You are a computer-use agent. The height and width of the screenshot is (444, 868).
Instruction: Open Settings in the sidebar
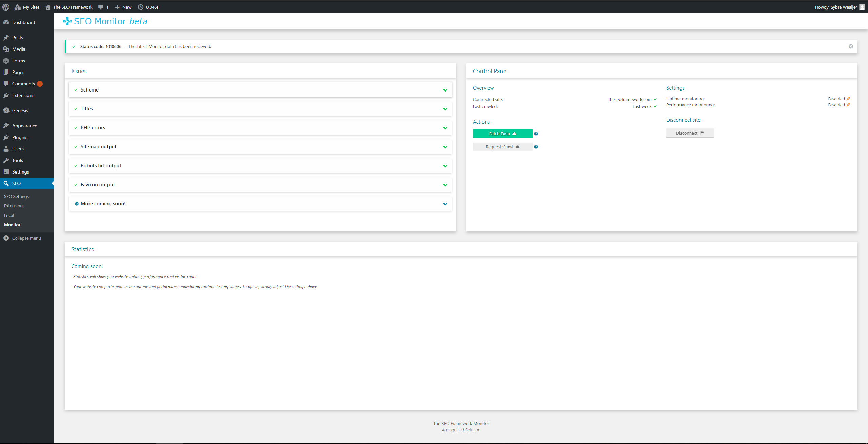[27, 172]
